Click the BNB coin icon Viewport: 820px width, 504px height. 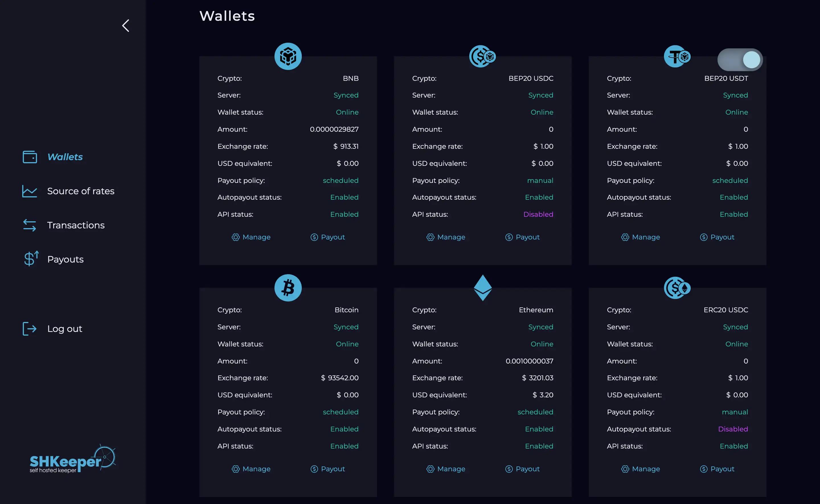[x=288, y=56]
